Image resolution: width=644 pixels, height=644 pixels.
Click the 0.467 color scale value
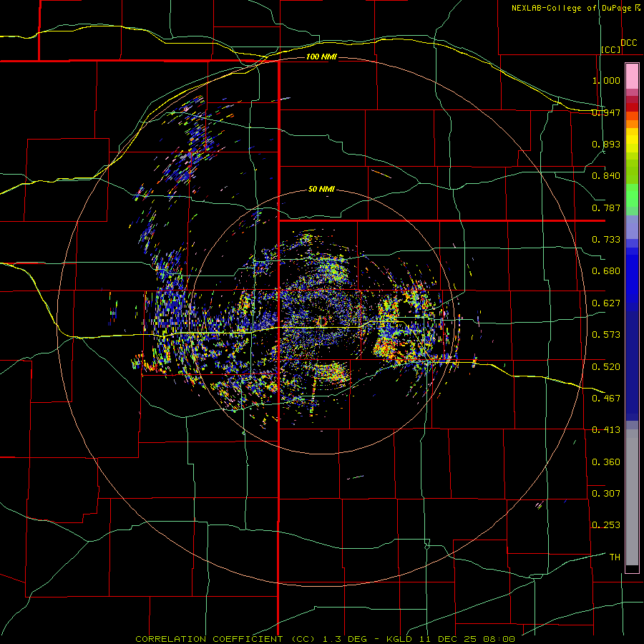(606, 399)
